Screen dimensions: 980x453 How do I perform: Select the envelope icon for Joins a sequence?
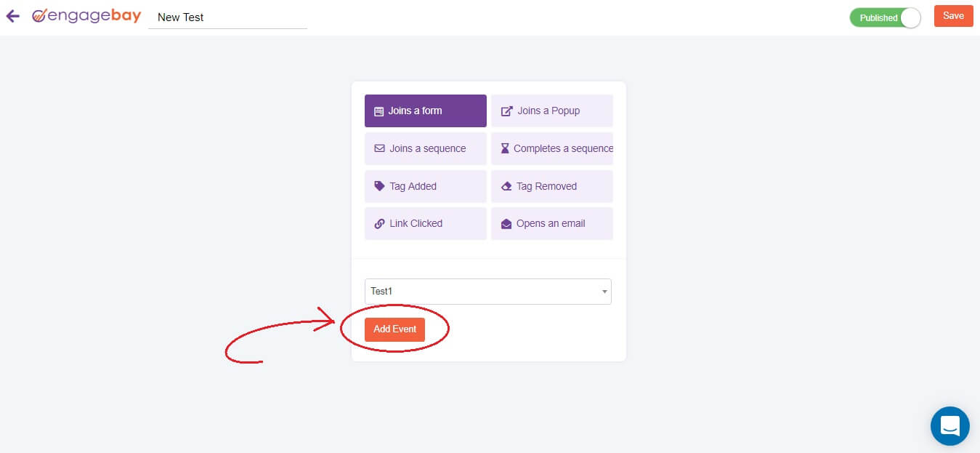pyautogui.click(x=378, y=148)
